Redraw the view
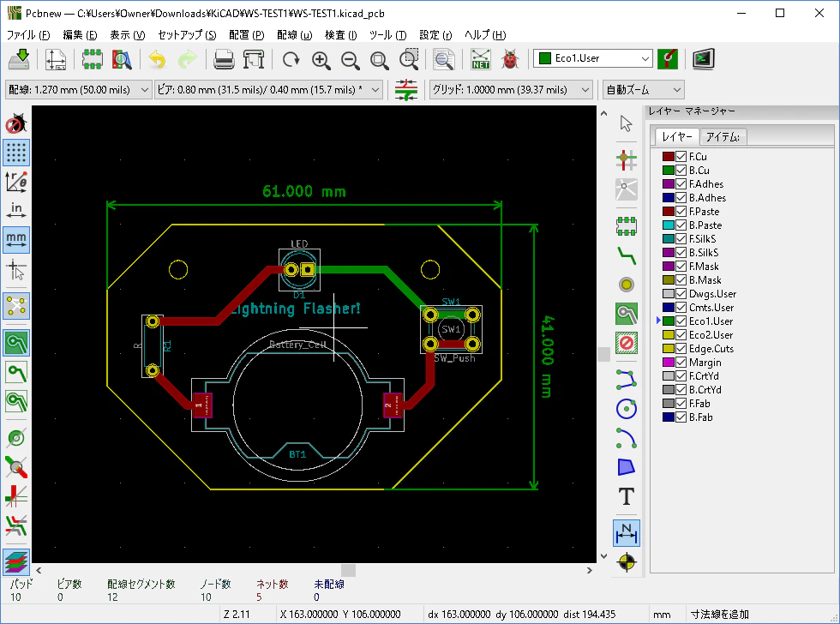 point(291,59)
